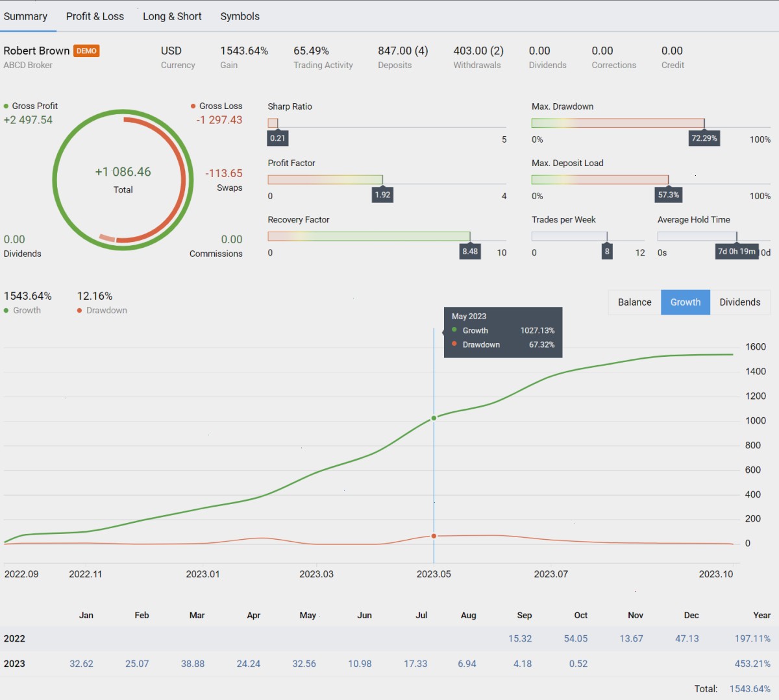The width and height of the screenshot is (779, 700).
Task: Click the Max. Drawdown 72.29% marker
Action: point(704,138)
